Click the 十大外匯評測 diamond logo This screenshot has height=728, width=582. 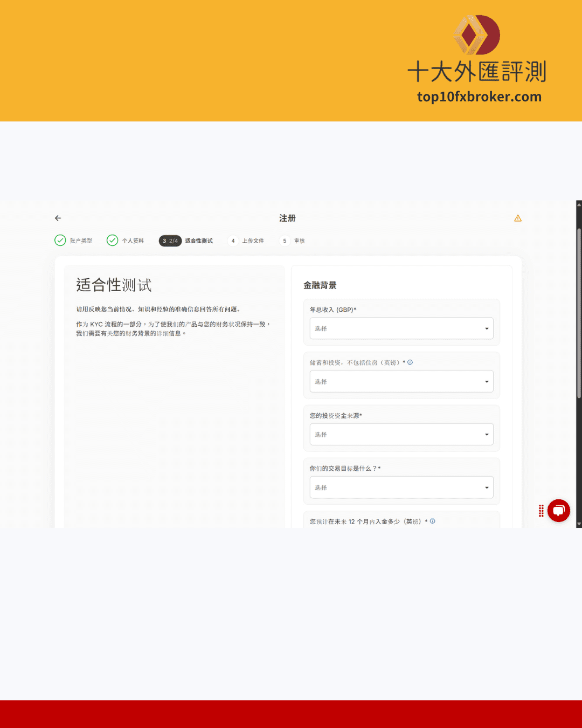point(477,35)
